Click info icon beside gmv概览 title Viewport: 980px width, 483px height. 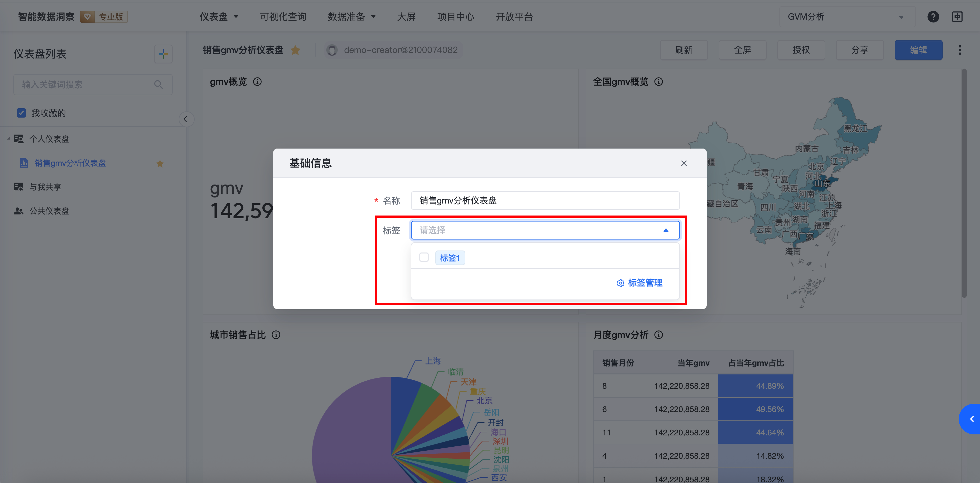click(x=258, y=82)
